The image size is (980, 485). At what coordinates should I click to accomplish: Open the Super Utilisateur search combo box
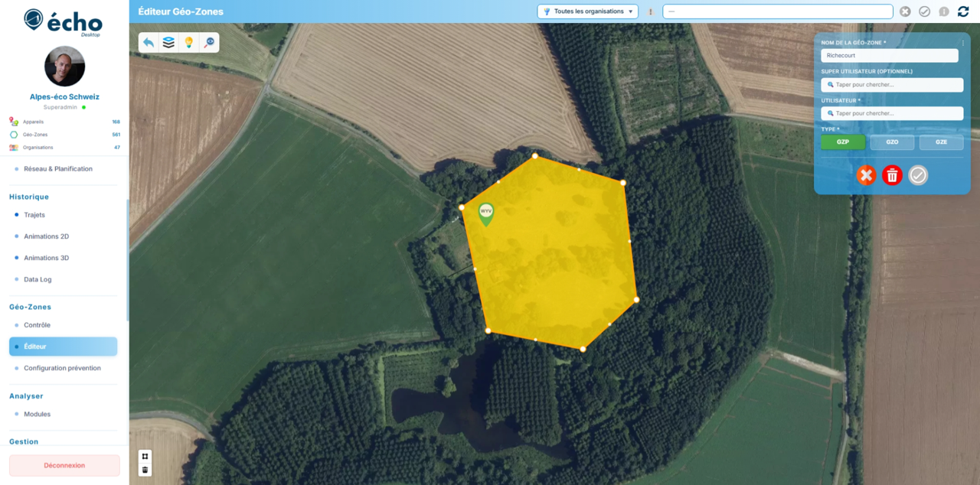click(892, 85)
